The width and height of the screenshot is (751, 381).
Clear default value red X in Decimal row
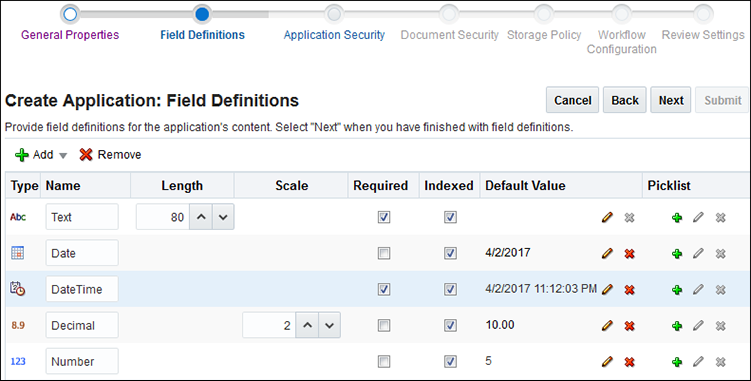[x=629, y=326]
